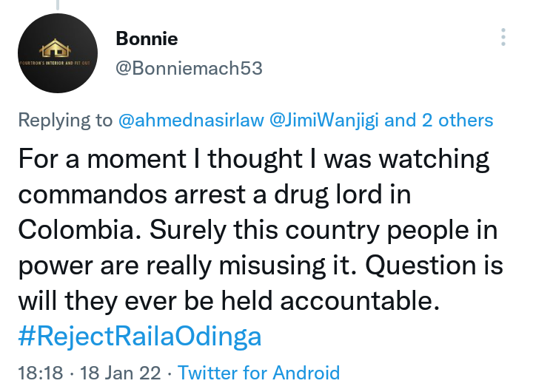Open the @ahmednasirlaw mention
The height and width of the screenshot is (392, 533).
(191, 121)
